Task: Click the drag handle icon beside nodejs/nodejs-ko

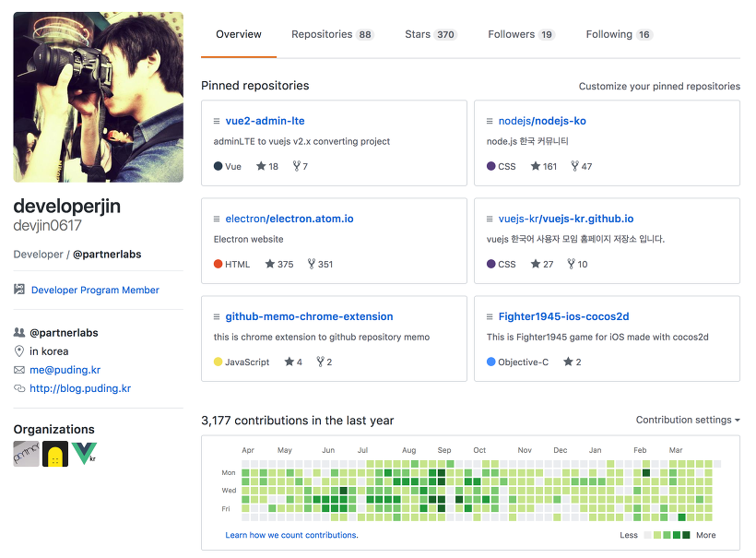Action: 490,121
